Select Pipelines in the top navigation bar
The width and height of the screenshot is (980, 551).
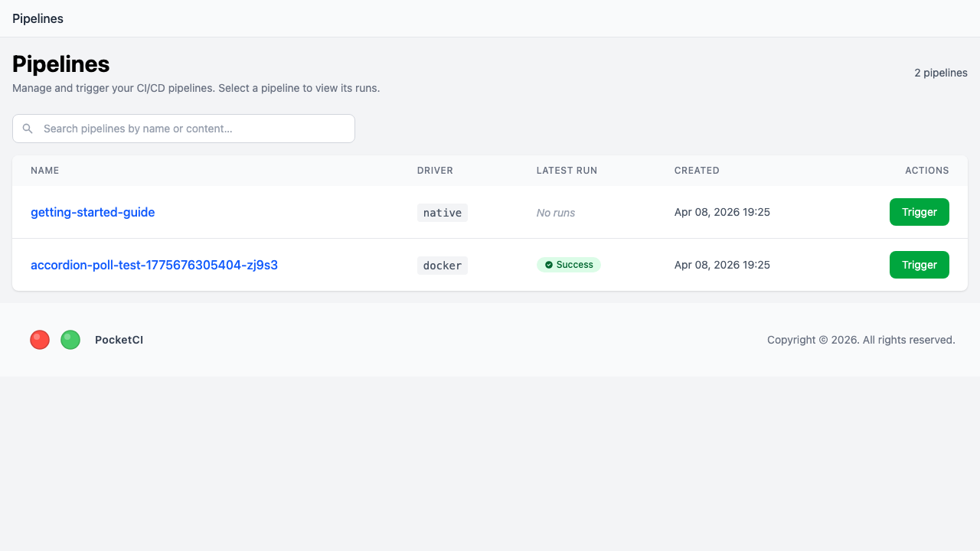38,18
